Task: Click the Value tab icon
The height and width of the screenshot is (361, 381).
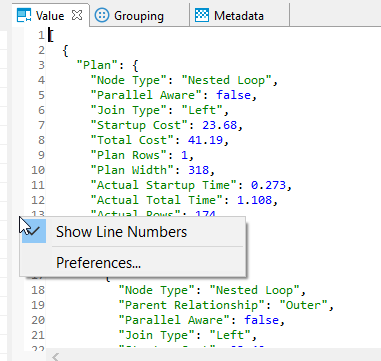Action: [24, 16]
